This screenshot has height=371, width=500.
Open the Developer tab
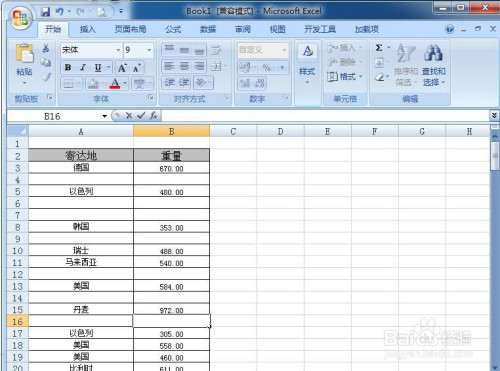(320, 29)
